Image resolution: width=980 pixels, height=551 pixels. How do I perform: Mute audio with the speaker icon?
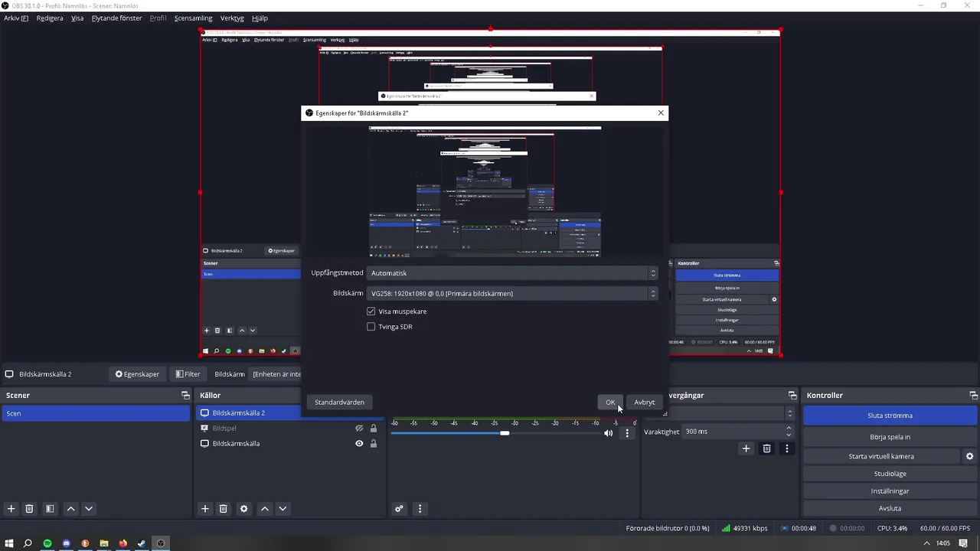(x=608, y=433)
